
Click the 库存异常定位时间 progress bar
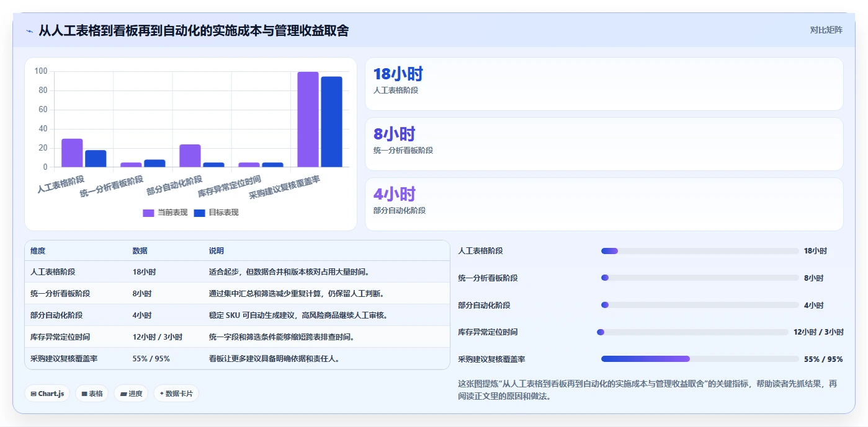(692, 332)
